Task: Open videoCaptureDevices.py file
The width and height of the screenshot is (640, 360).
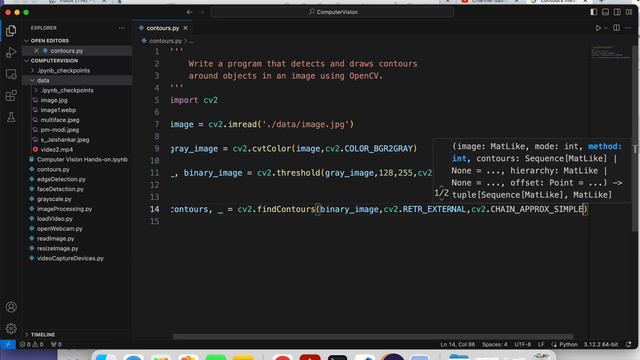Action: pos(70,258)
